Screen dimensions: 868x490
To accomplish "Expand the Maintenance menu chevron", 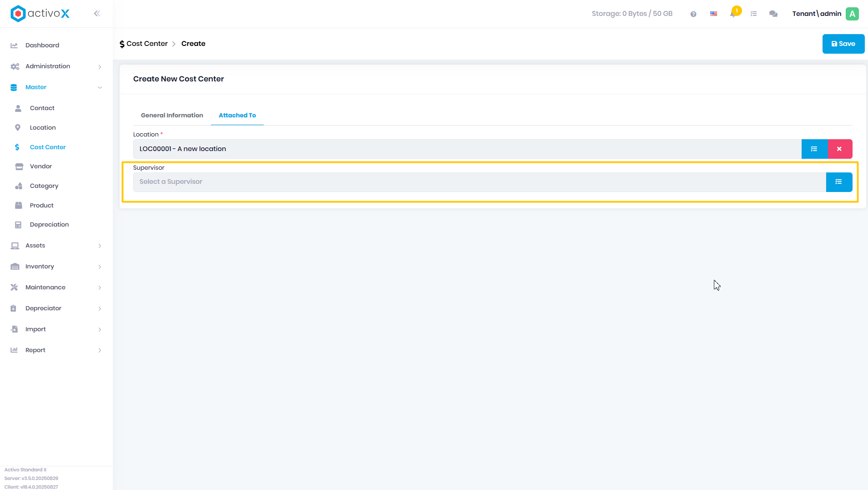I will [x=100, y=288].
